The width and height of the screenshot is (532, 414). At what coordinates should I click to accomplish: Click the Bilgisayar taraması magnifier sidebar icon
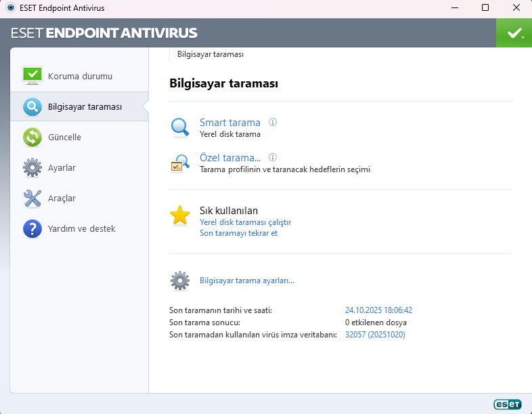[x=32, y=107]
